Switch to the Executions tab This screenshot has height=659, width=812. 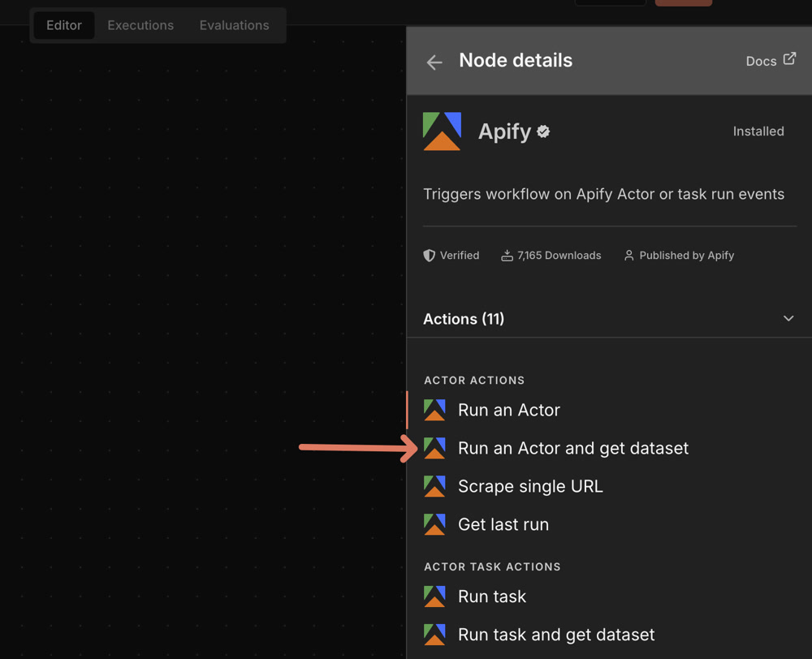click(140, 25)
